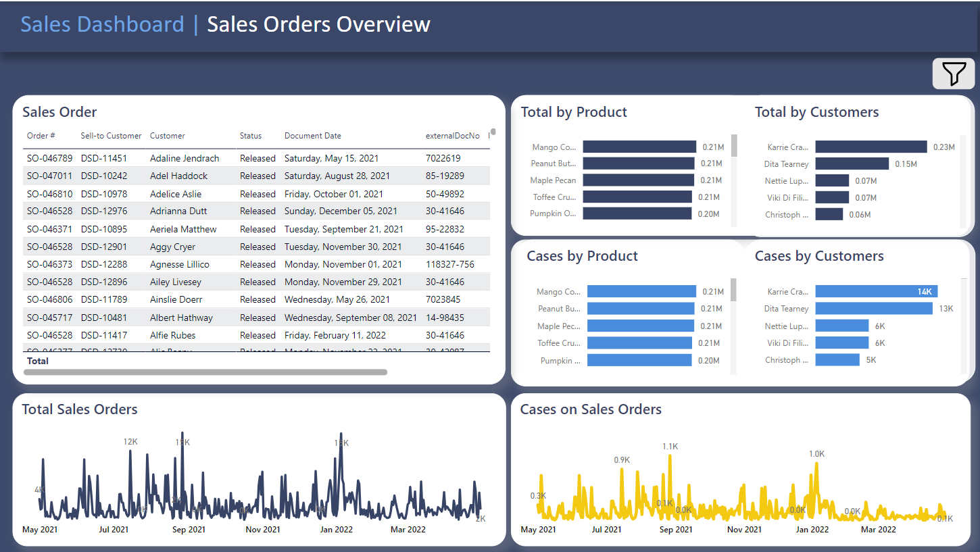
Task: Click external doc number 14-98435
Action: click(445, 318)
